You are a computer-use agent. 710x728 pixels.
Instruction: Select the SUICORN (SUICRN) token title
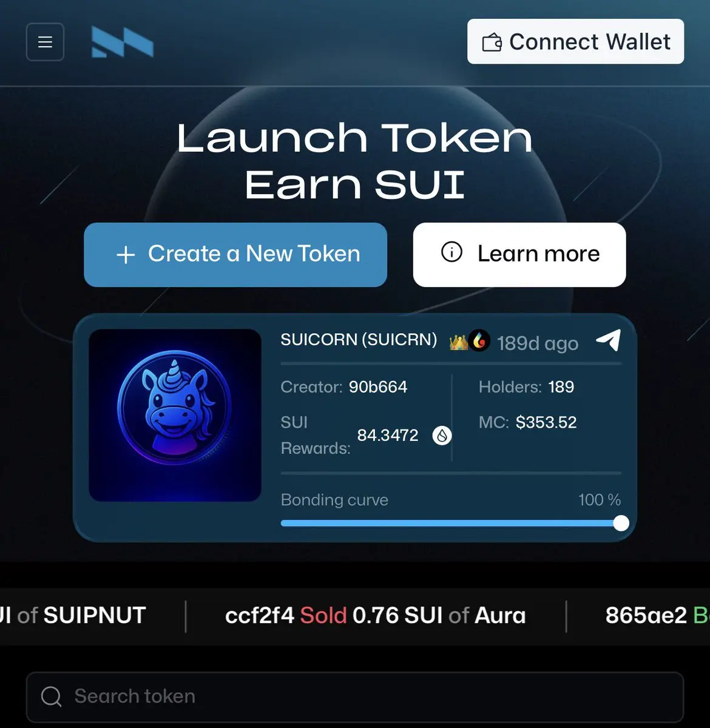359,340
